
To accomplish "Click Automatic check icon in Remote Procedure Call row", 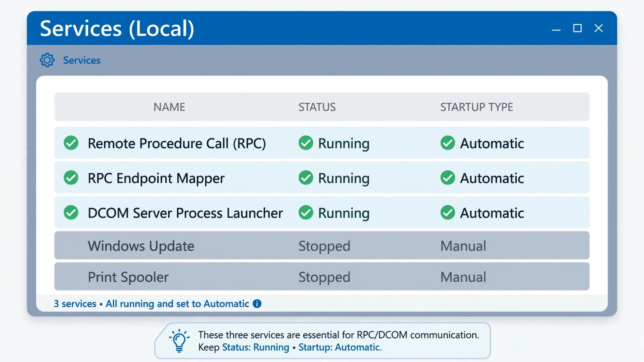I will [x=448, y=143].
